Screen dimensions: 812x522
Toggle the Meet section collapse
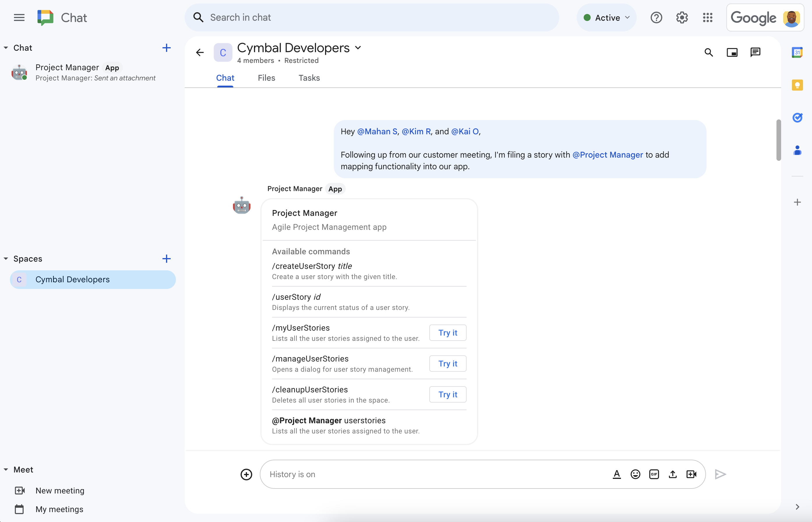click(6, 469)
